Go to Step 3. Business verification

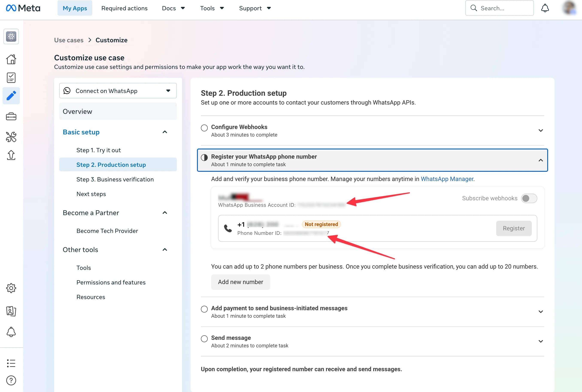[x=115, y=179]
